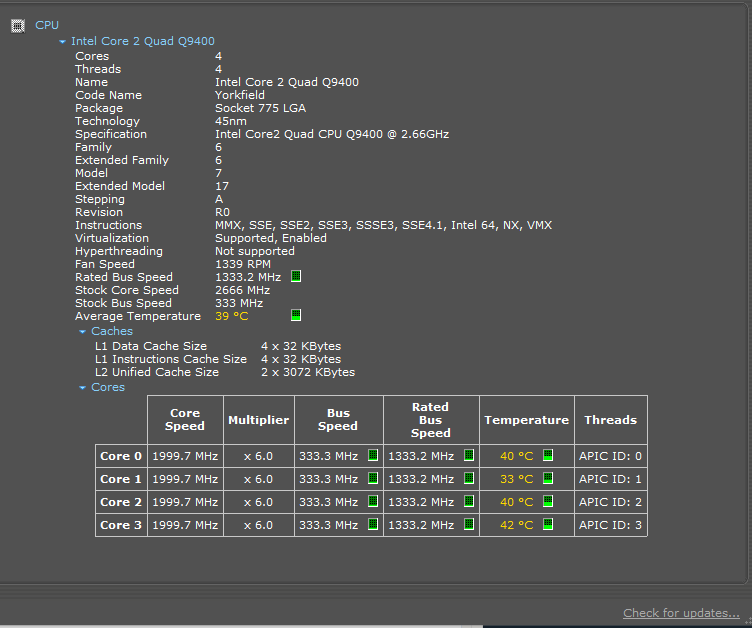Select the APIC ID: 2 cell
This screenshot has width=752, height=628.
pyautogui.click(x=610, y=502)
